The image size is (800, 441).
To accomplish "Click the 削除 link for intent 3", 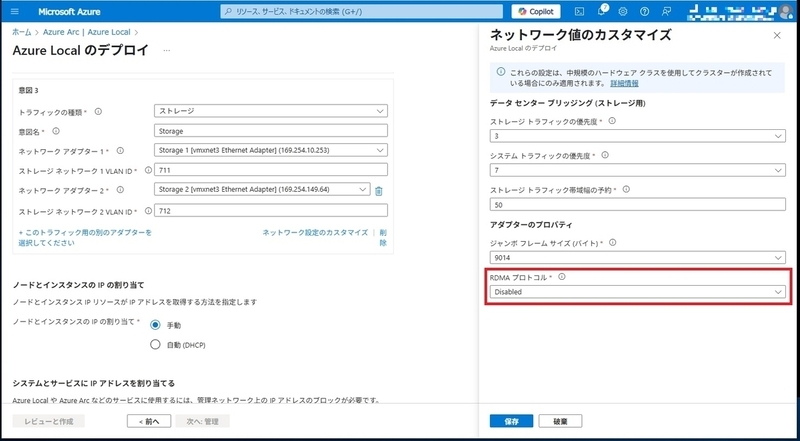I will [x=383, y=237].
